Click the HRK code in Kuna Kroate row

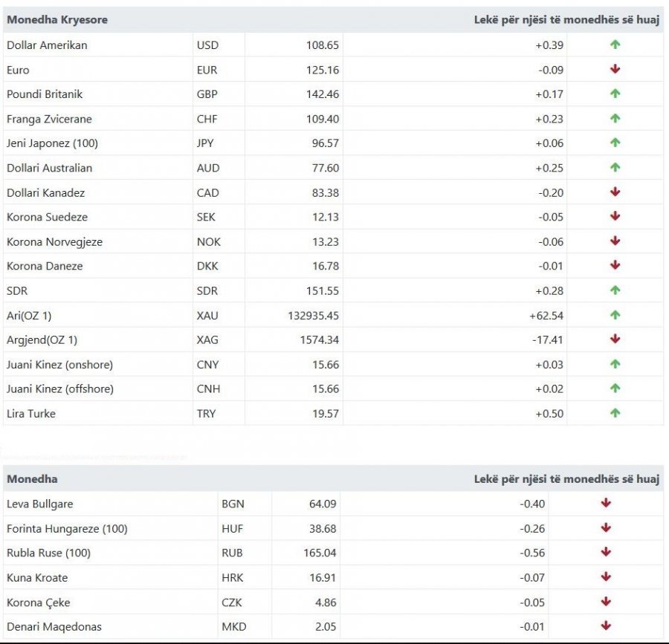pyautogui.click(x=232, y=578)
